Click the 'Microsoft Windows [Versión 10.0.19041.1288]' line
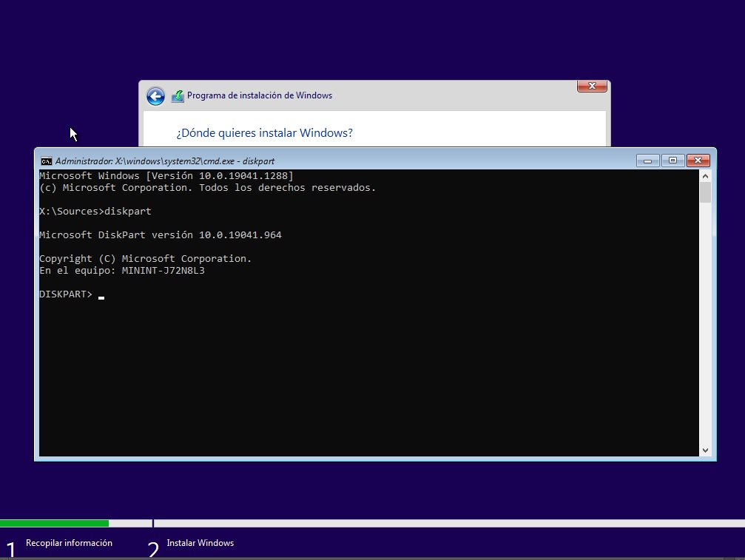The width and height of the screenshot is (745, 560). click(x=166, y=176)
